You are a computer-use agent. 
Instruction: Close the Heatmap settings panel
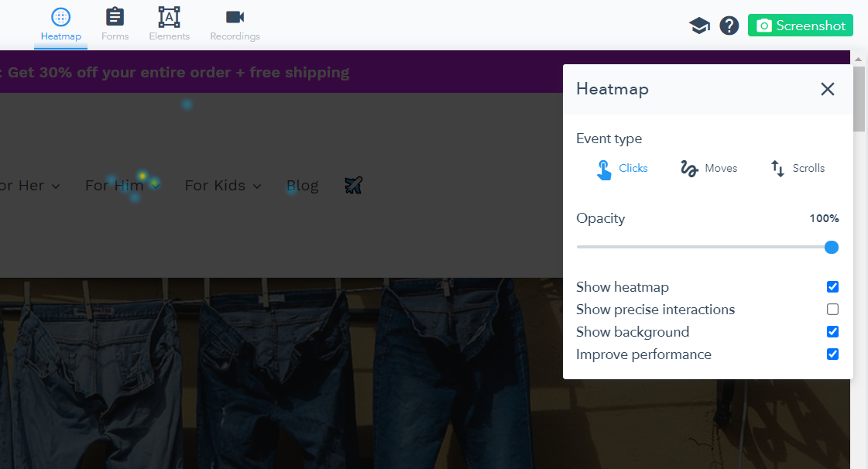pos(827,89)
